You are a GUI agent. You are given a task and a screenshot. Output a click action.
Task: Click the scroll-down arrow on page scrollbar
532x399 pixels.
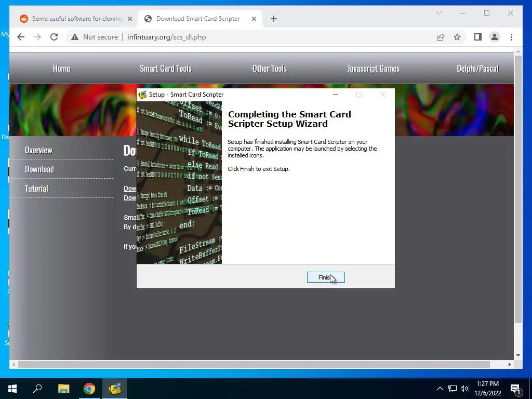(518, 355)
